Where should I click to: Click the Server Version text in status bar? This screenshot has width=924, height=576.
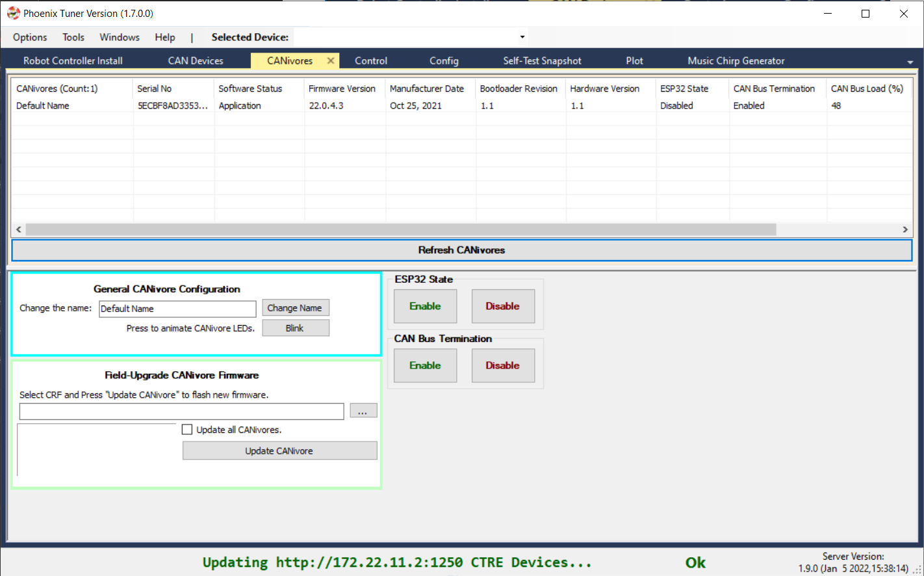pyautogui.click(x=853, y=562)
